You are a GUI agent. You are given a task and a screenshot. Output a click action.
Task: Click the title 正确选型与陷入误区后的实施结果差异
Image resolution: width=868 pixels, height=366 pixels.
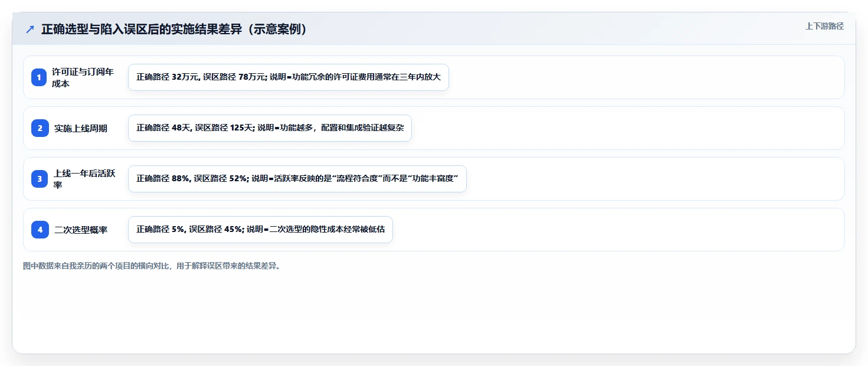(175, 30)
